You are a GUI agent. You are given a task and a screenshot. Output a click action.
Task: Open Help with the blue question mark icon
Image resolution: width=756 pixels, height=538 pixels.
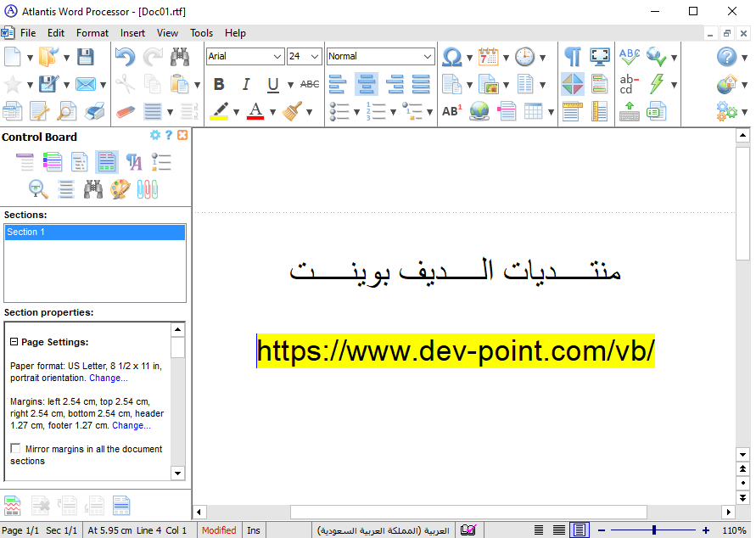(726, 57)
